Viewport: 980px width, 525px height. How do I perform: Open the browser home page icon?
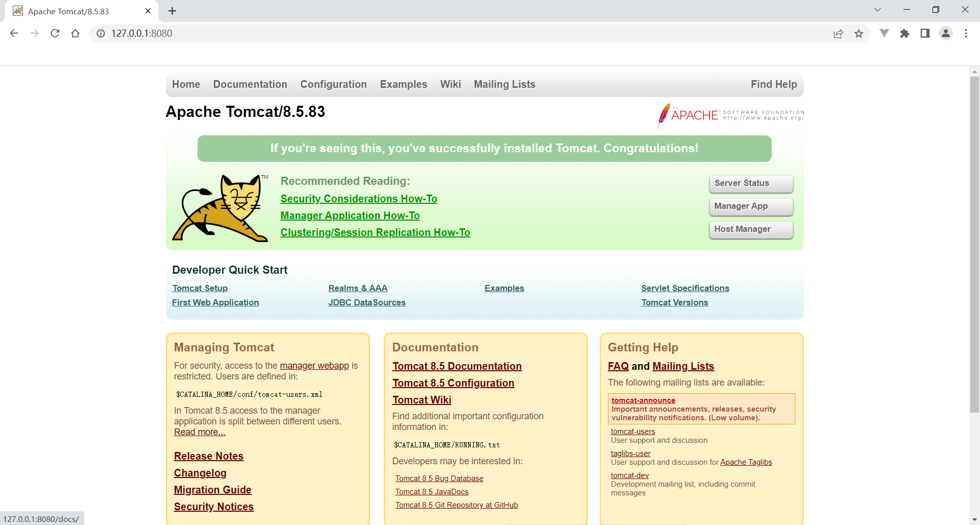click(76, 33)
